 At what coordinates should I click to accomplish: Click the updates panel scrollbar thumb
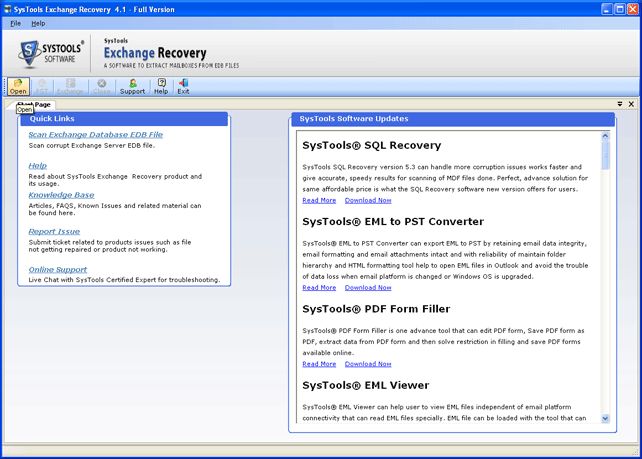[605, 156]
